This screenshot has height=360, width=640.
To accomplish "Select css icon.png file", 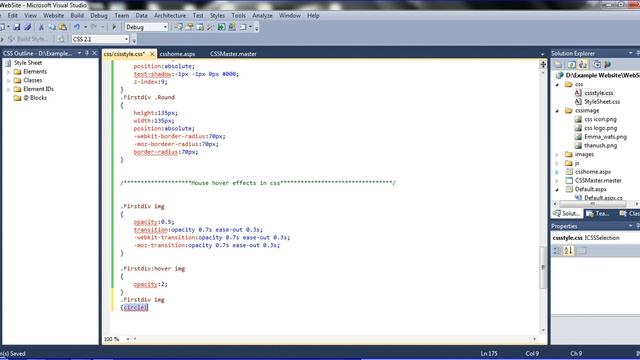I will tap(600, 119).
